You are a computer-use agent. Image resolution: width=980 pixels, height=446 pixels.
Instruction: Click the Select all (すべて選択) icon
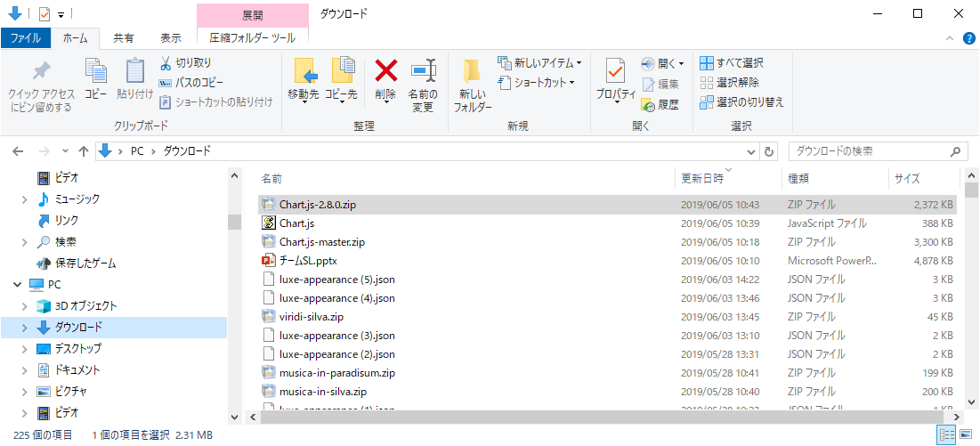707,63
